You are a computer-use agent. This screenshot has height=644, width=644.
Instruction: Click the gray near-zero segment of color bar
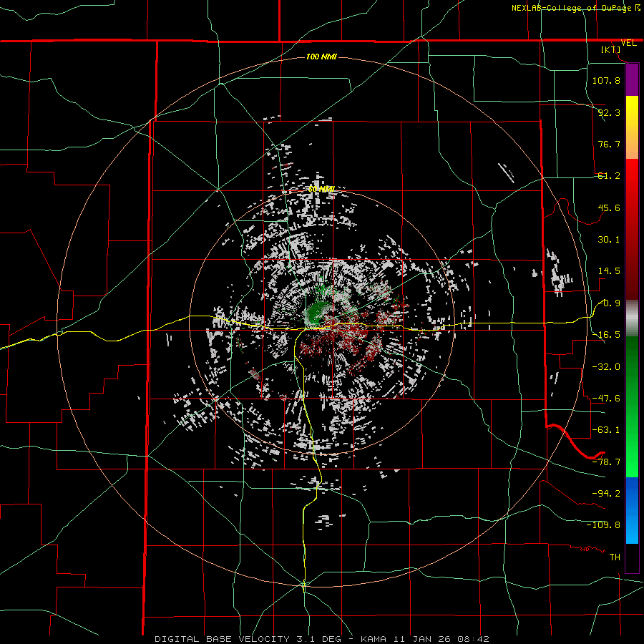click(x=632, y=318)
